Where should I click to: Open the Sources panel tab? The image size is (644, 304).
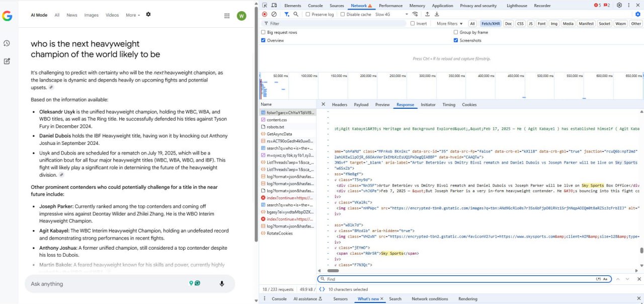point(337,6)
